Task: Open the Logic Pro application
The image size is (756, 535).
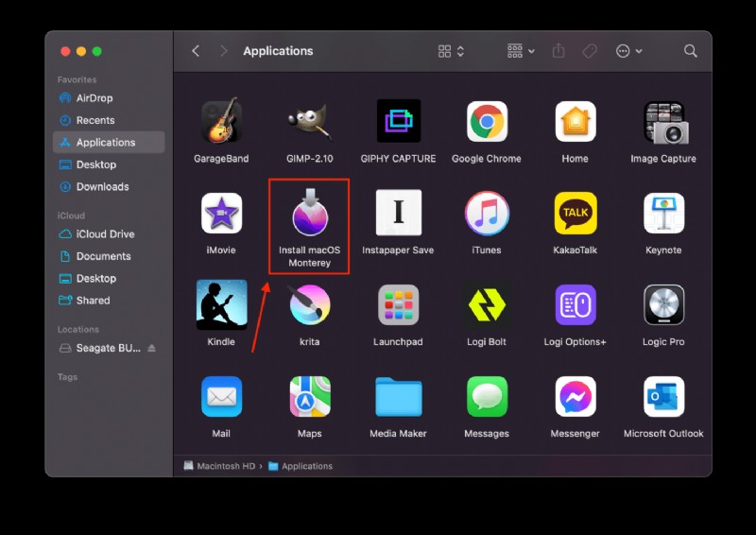Action: point(663,305)
